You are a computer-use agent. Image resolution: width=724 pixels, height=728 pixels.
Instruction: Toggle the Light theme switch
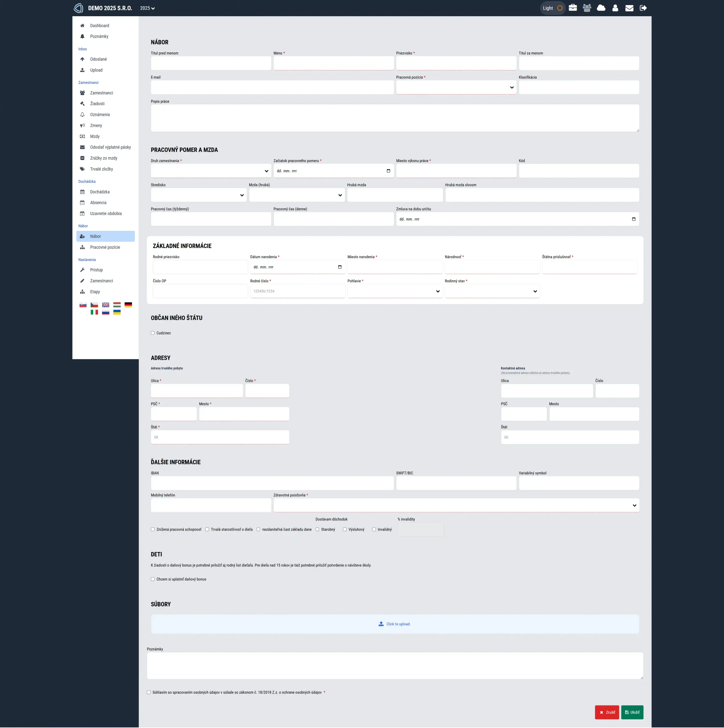[552, 8]
